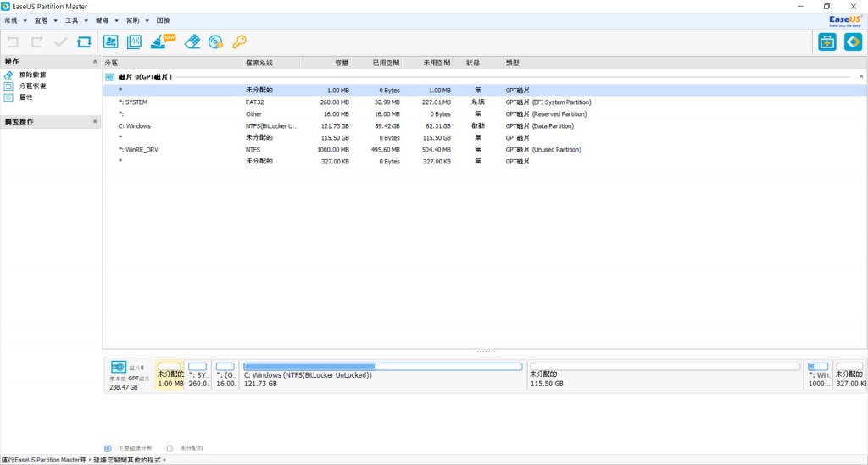This screenshot has height=465, width=868.
Task: Click the orange key activation icon
Action: (239, 42)
